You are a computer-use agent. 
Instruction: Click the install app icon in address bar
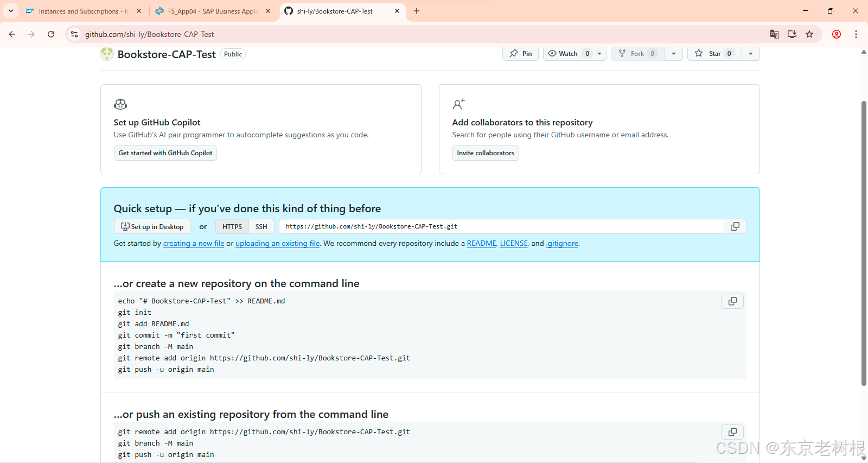792,34
